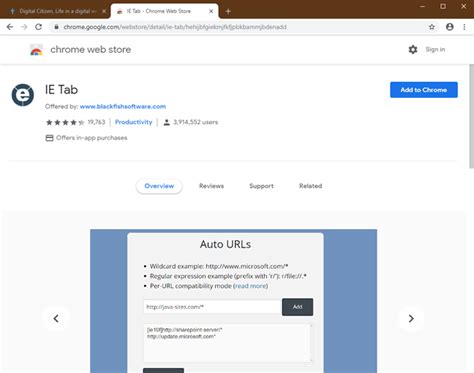The image size is (474, 373).
Task: Select the IE Tab - Chrome Web Store tab
Action: [x=165, y=11]
